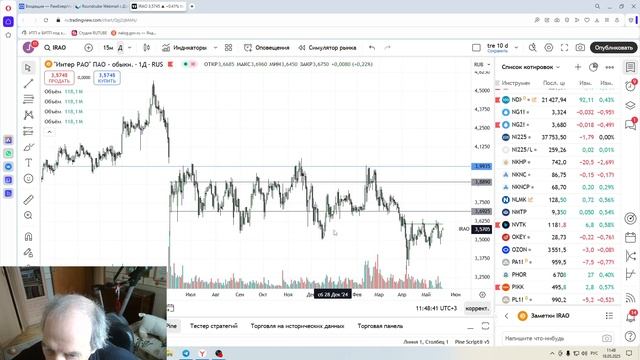Image resolution: width=640 pixels, height=360 pixels.
Task: Undo the last chart action
Action: coord(372,48)
